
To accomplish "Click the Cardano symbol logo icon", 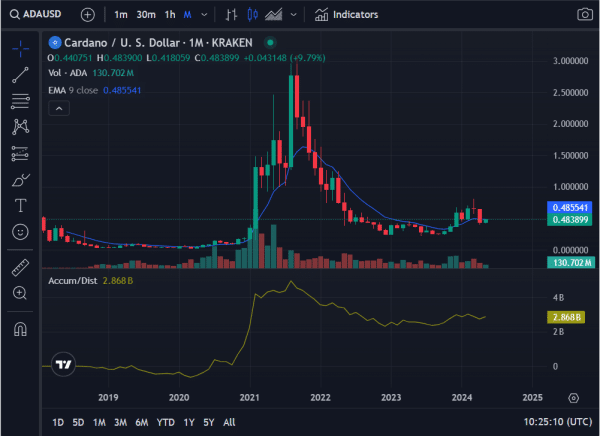I will [55, 42].
